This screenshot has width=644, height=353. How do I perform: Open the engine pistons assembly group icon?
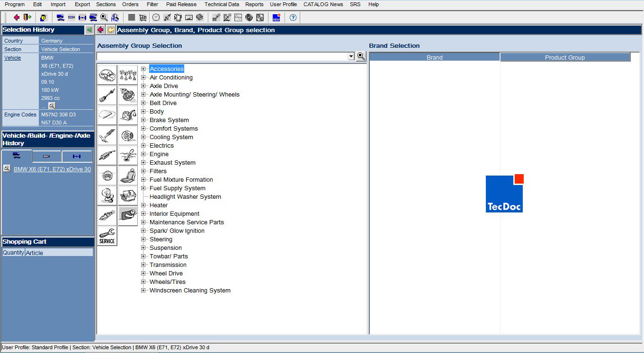coord(128,75)
